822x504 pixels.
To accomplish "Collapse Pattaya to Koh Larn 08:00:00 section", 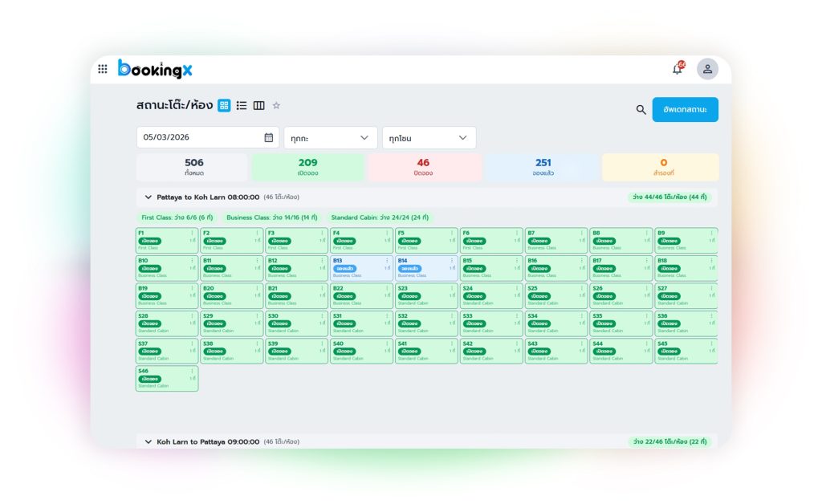I will click(149, 197).
